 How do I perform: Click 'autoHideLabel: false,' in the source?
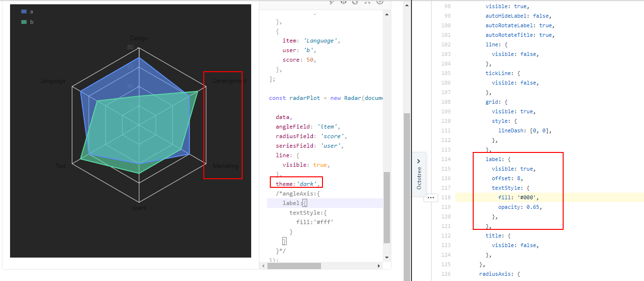coord(519,16)
